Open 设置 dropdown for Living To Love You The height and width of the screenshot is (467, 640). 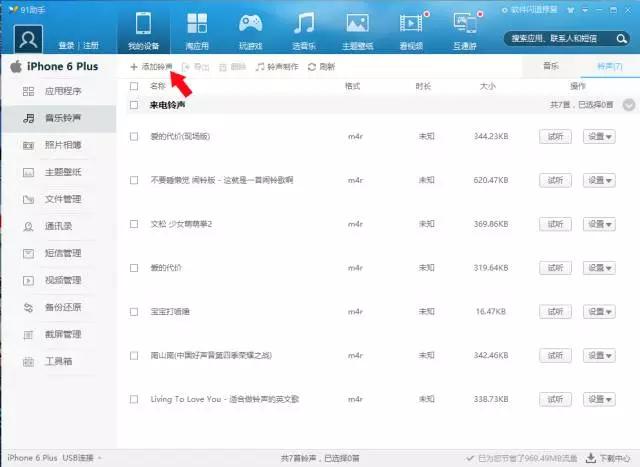[599, 399]
